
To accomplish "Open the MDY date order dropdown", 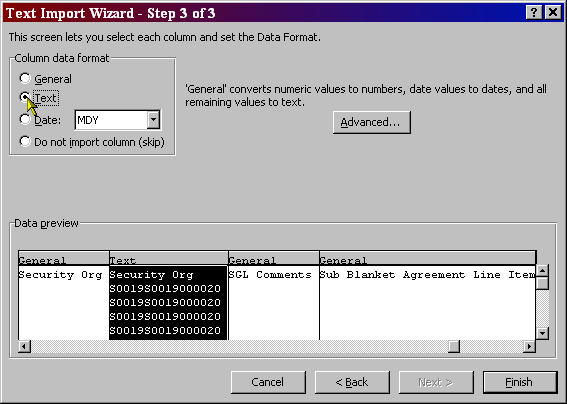I will coord(153,120).
